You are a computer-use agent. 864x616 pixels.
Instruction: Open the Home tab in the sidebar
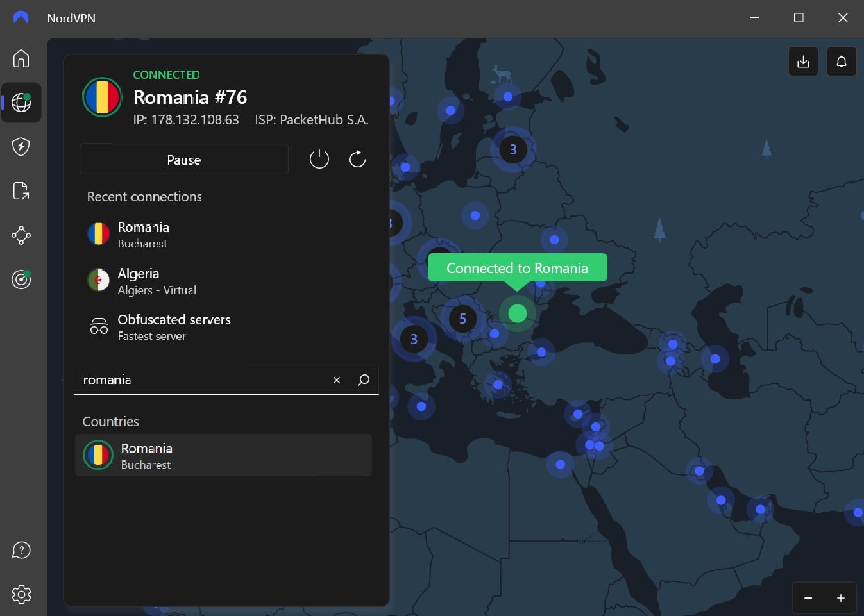point(21,58)
